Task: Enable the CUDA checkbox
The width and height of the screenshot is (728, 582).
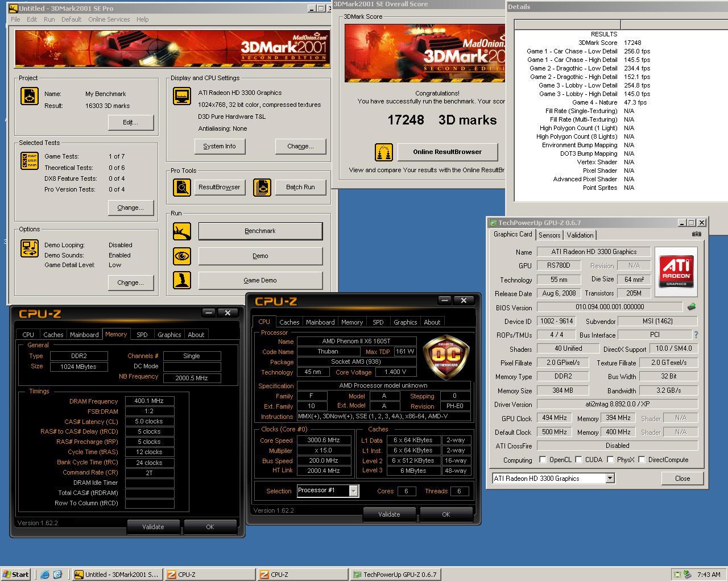Action: 578,460
